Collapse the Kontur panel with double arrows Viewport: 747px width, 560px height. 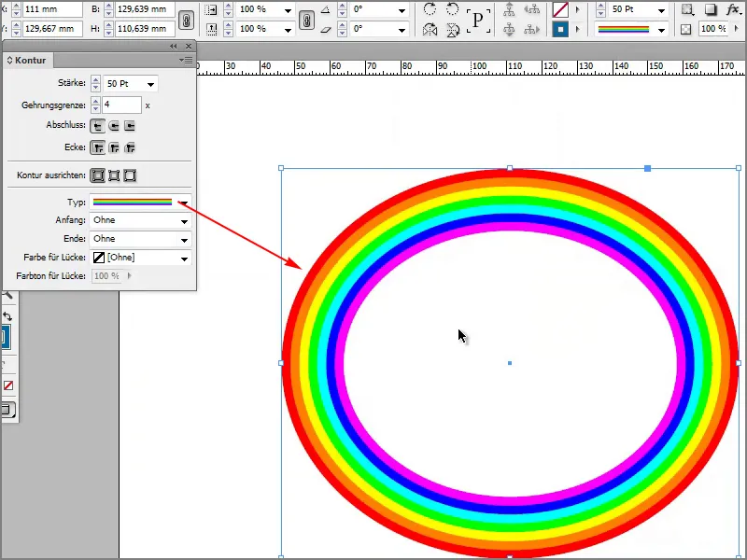pos(173,45)
